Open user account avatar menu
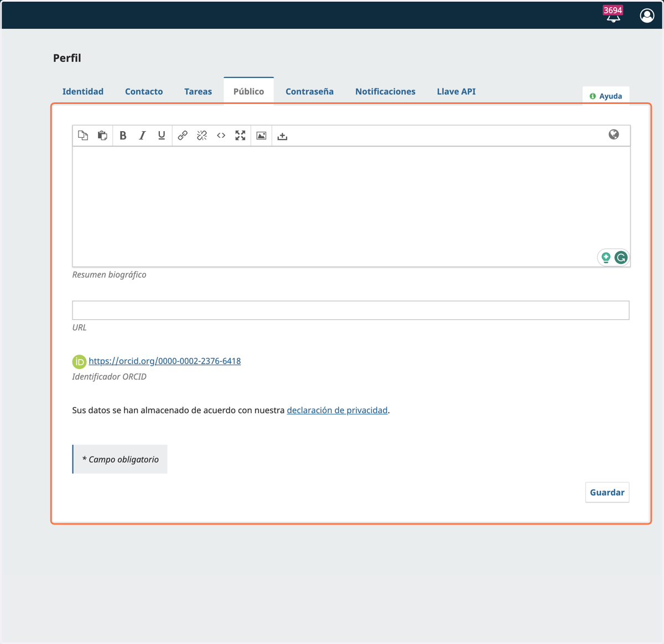The width and height of the screenshot is (664, 644). [647, 15]
